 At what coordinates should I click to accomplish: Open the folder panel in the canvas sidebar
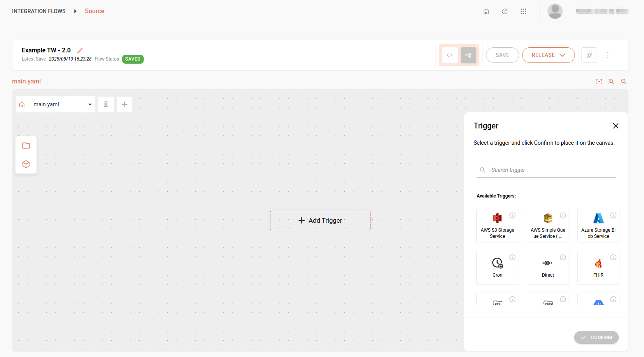tap(26, 146)
